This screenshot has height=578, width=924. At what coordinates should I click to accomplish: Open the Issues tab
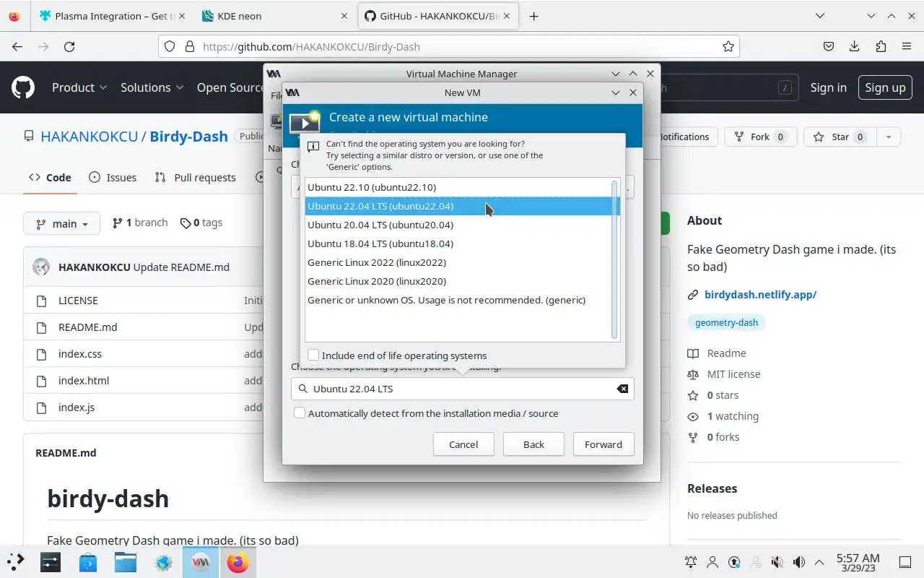click(113, 177)
